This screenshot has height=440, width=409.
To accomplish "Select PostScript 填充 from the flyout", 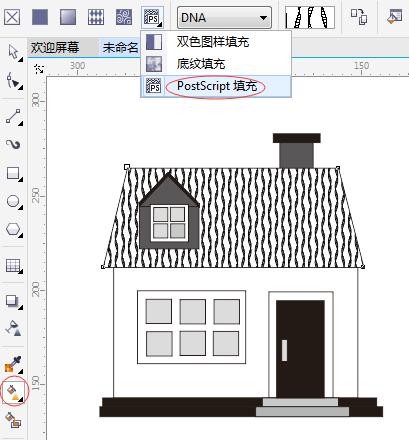I will (x=216, y=86).
